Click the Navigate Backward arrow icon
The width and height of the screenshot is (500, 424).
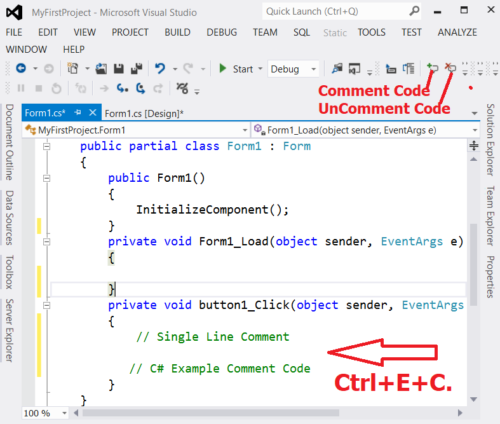point(21,69)
